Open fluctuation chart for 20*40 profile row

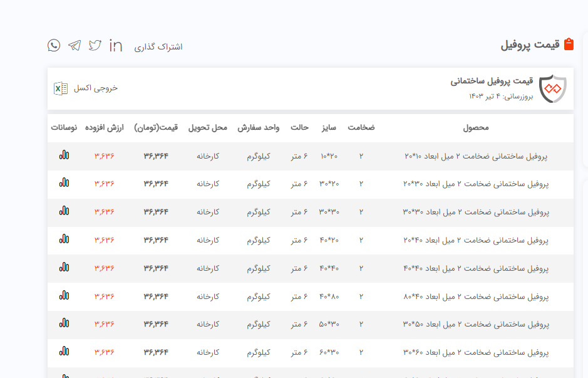(x=64, y=239)
